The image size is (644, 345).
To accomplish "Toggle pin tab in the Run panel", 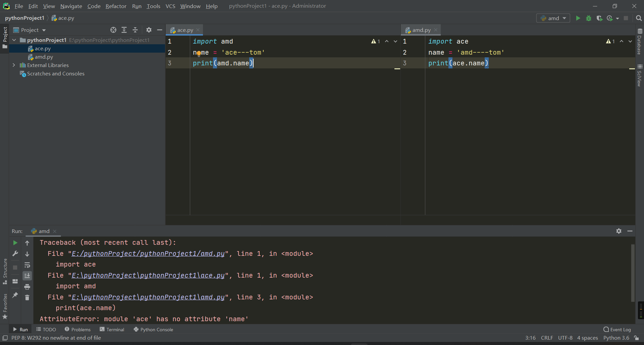I will click(x=15, y=295).
